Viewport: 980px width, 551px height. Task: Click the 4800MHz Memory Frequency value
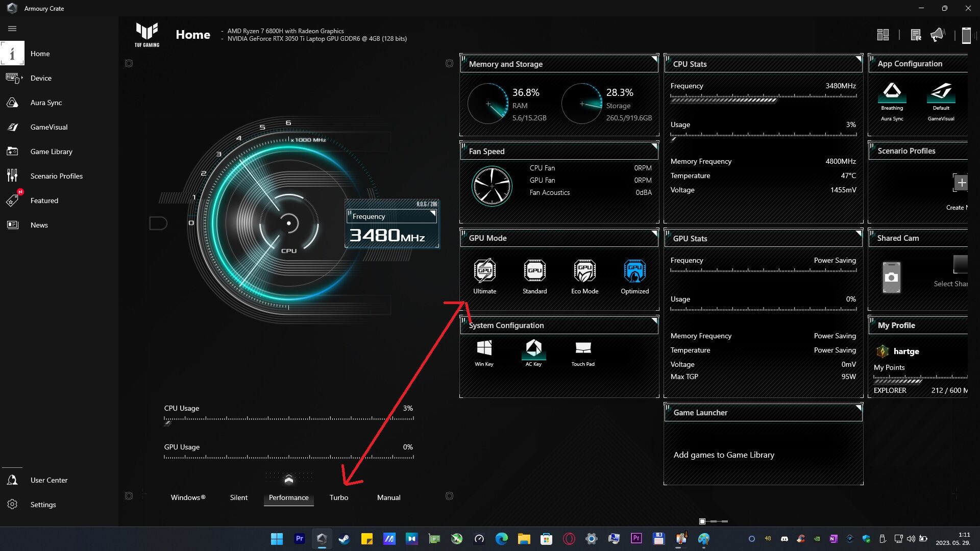(840, 161)
